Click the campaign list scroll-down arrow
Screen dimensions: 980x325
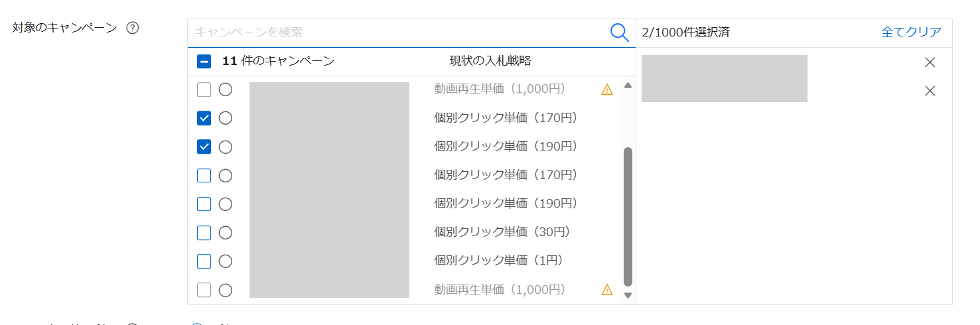click(628, 295)
